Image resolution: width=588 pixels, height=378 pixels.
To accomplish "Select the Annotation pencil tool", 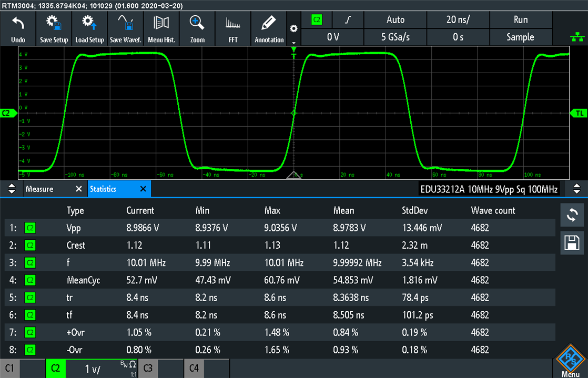I will coord(269,28).
